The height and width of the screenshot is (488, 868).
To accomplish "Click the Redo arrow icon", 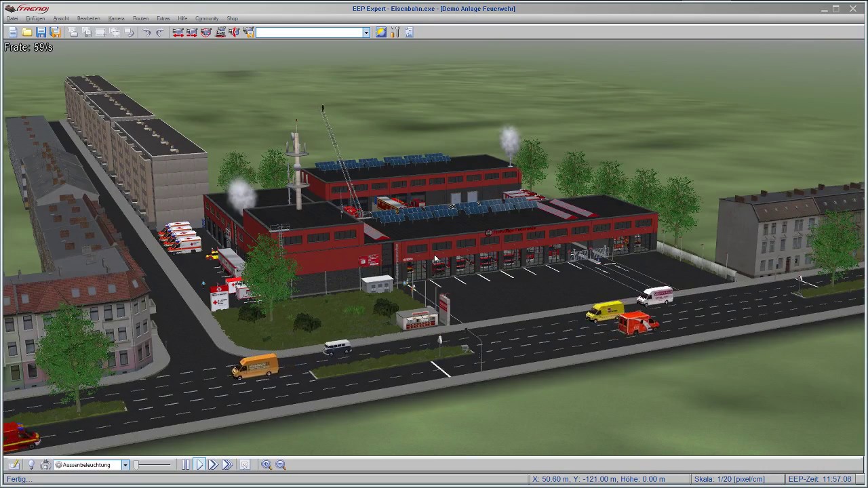I will coord(160,32).
